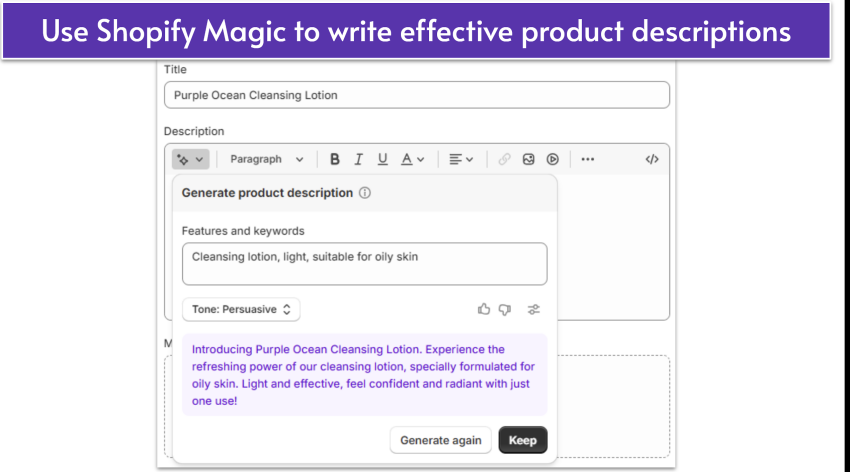
Task: Toggle underline formatting
Action: (383, 159)
